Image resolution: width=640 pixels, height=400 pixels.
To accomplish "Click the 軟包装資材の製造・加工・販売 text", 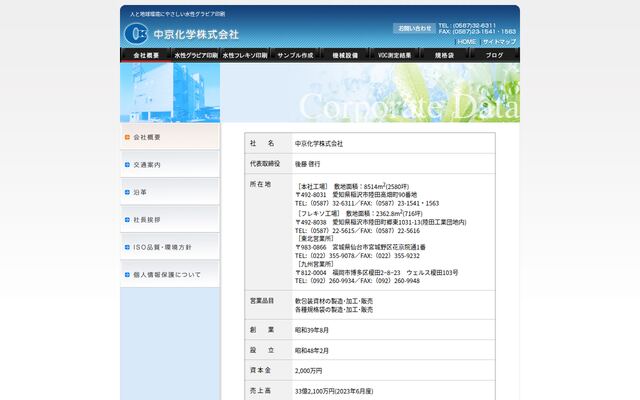I will pyautogui.click(x=334, y=301).
